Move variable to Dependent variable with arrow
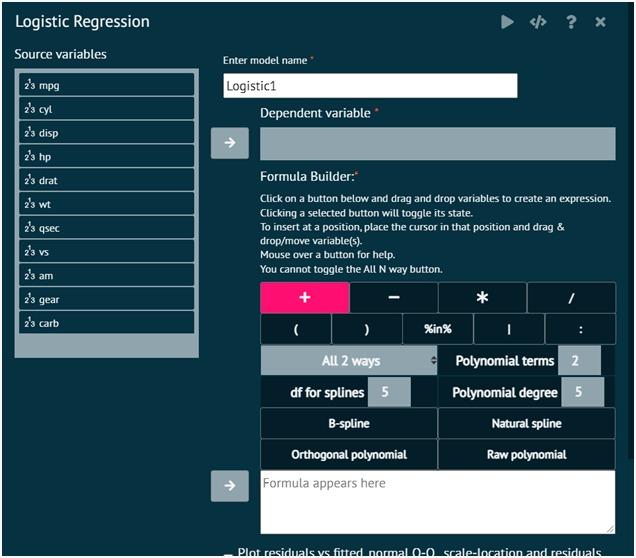 230,143
